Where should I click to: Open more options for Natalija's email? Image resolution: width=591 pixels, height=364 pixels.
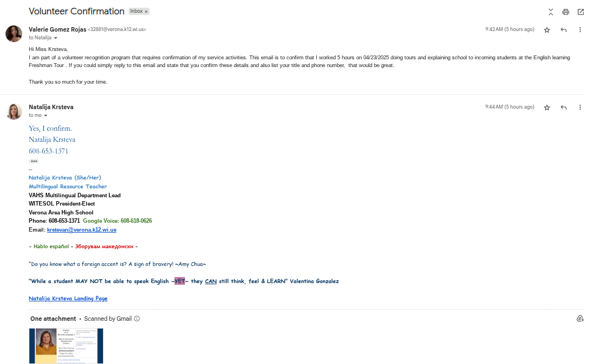580,107
